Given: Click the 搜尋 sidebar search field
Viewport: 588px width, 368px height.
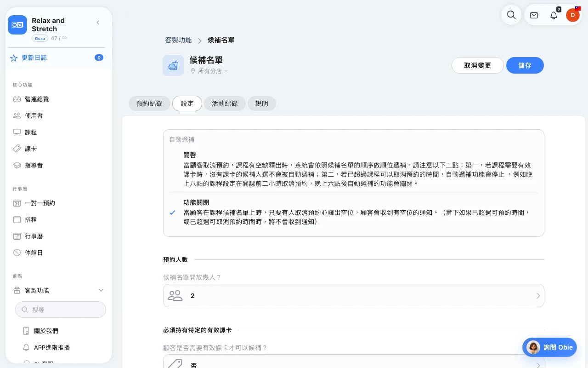Looking at the screenshot, I should 61,310.
